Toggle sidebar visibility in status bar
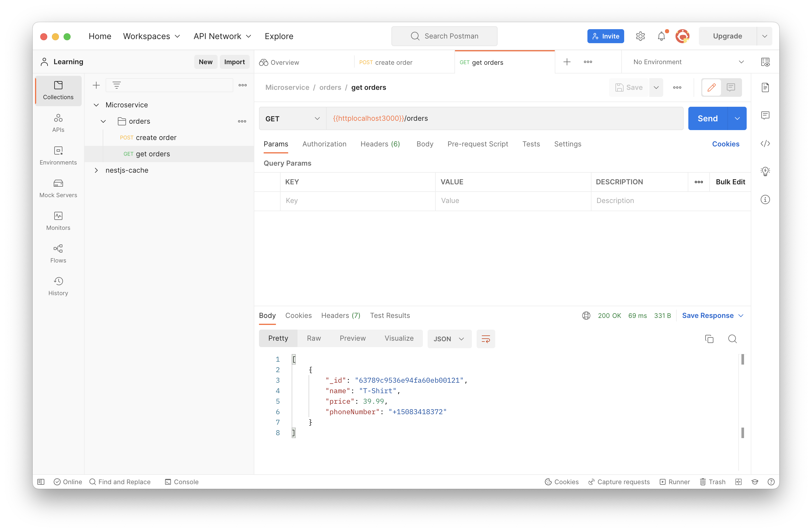The height and width of the screenshot is (532, 812). point(41,482)
